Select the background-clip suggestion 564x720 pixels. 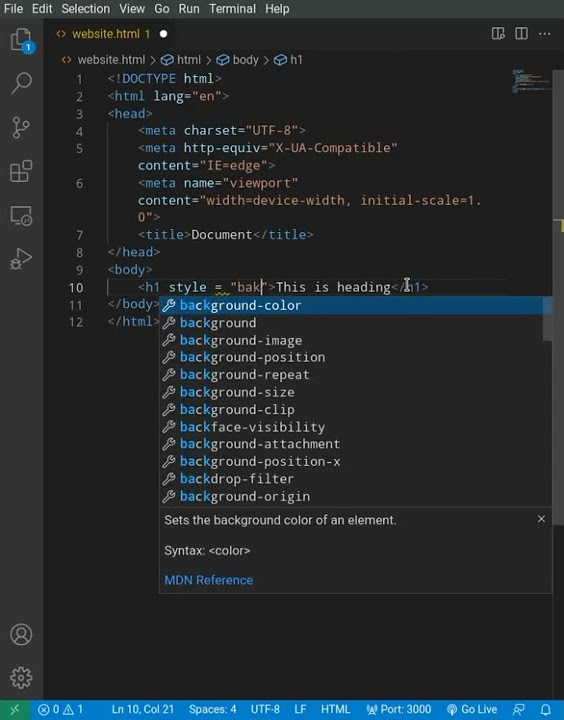click(x=351, y=410)
